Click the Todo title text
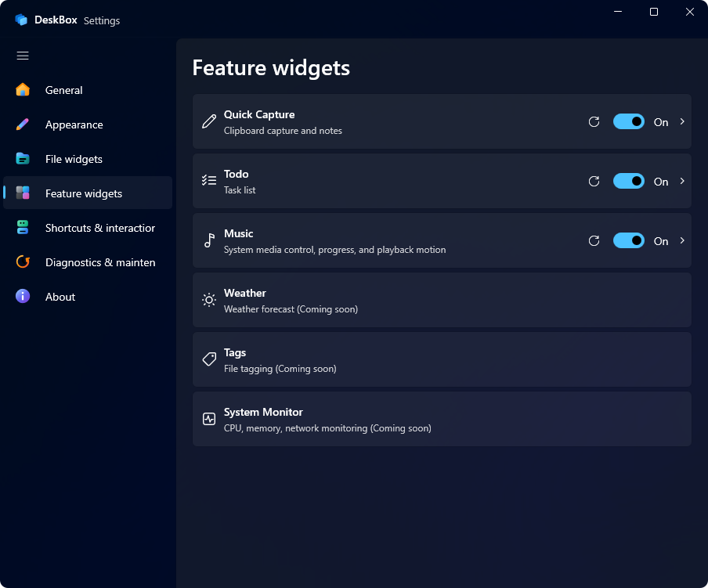This screenshot has height=588, width=708. pyautogui.click(x=237, y=174)
